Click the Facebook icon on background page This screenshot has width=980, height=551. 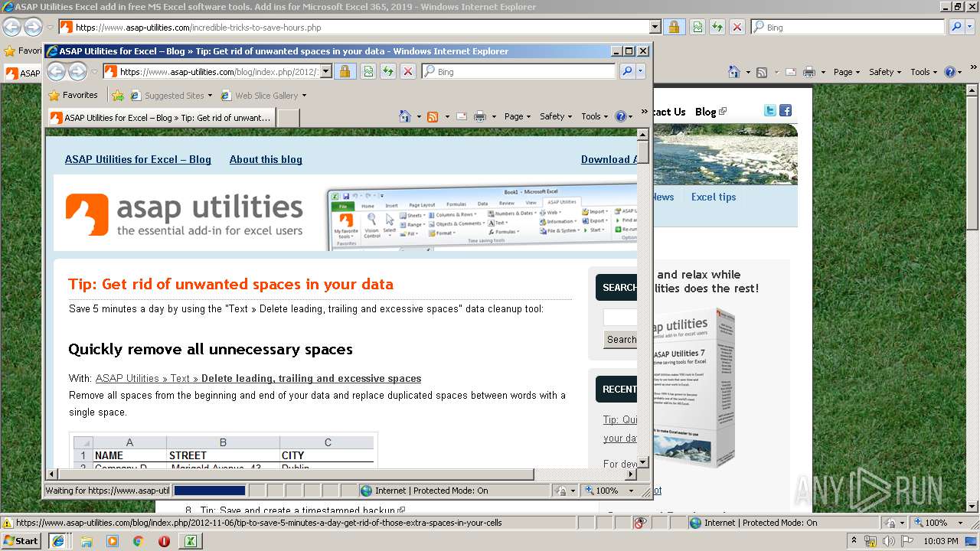(786, 111)
